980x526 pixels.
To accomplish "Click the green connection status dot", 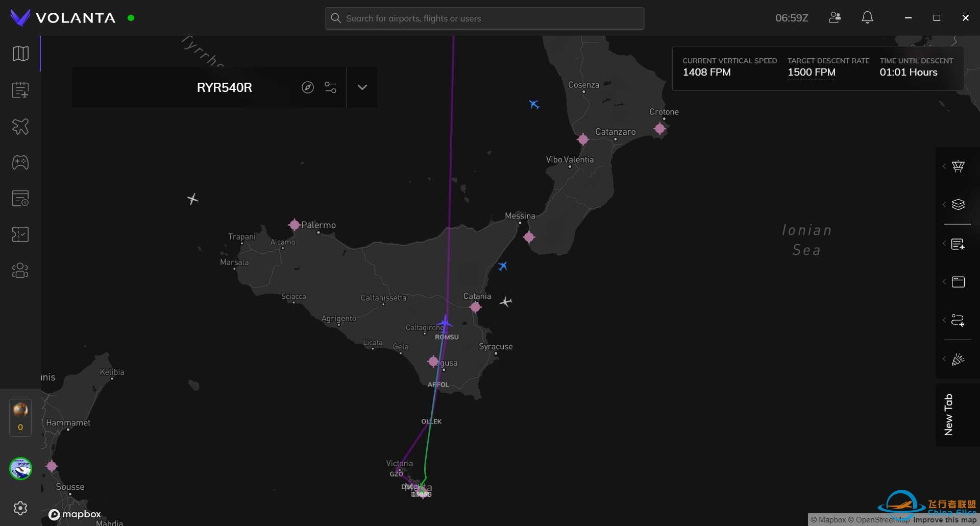I will point(131,18).
